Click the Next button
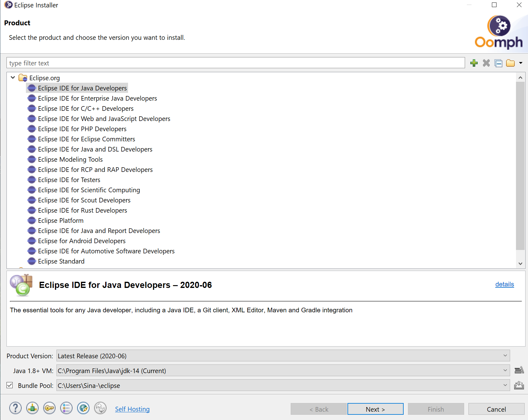The width and height of the screenshot is (528, 420). point(375,409)
